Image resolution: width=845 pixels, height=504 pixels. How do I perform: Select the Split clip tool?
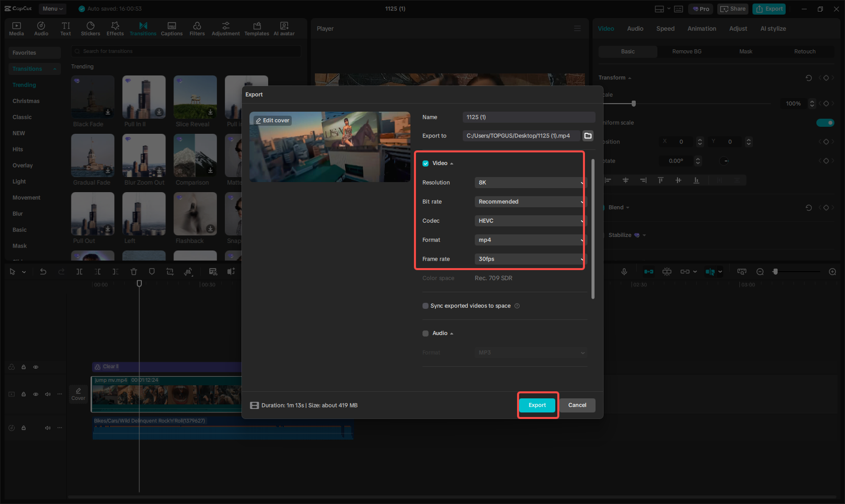[79, 272]
